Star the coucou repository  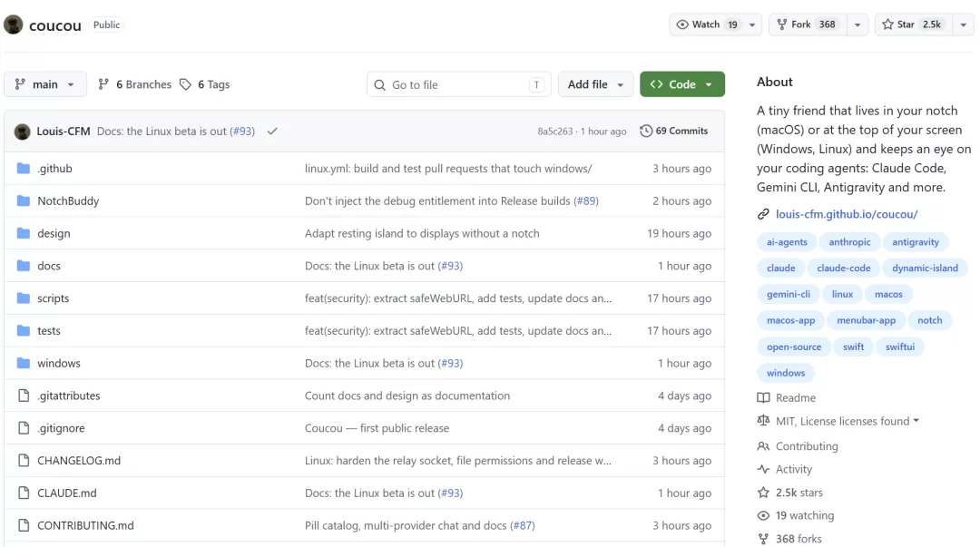[914, 25]
